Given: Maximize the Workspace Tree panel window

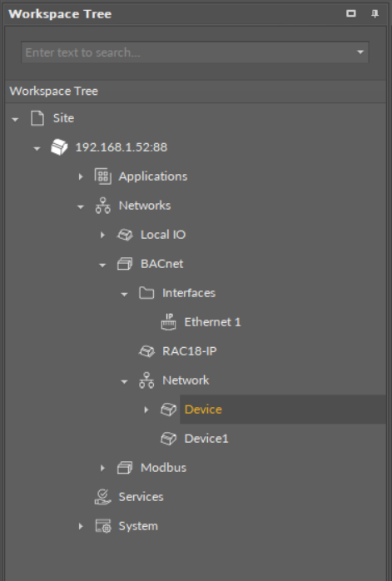Looking at the screenshot, I should tap(351, 13).
